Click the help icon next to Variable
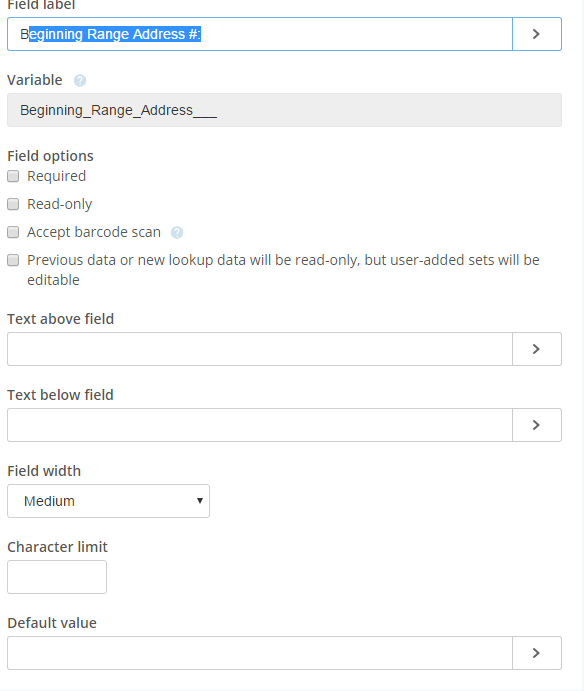The width and height of the screenshot is (584, 691). tap(80, 81)
